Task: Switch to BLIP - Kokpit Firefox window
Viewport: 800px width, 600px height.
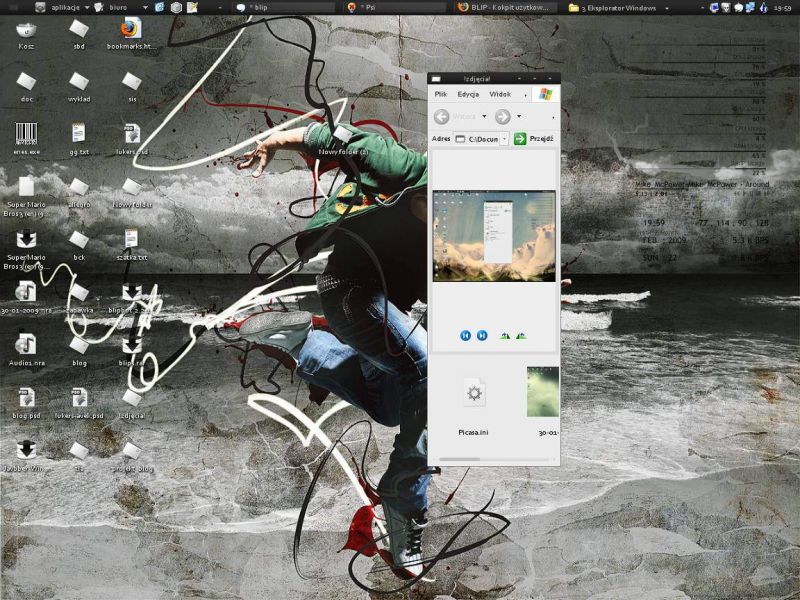Action: click(x=507, y=7)
